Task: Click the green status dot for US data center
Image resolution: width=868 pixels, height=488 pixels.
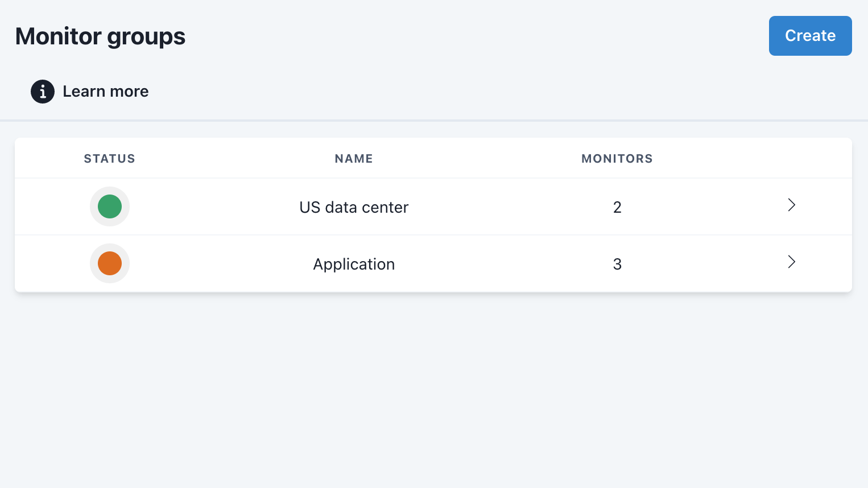Action: (x=110, y=206)
